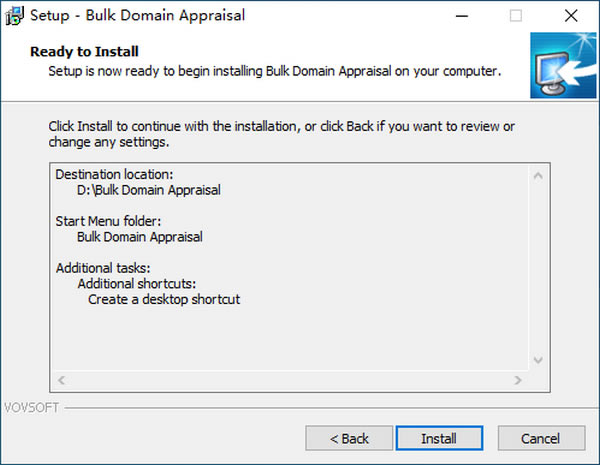Click the setup installer icon in title bar
This screenshot has height=465, width=600.
pos(15,16)
